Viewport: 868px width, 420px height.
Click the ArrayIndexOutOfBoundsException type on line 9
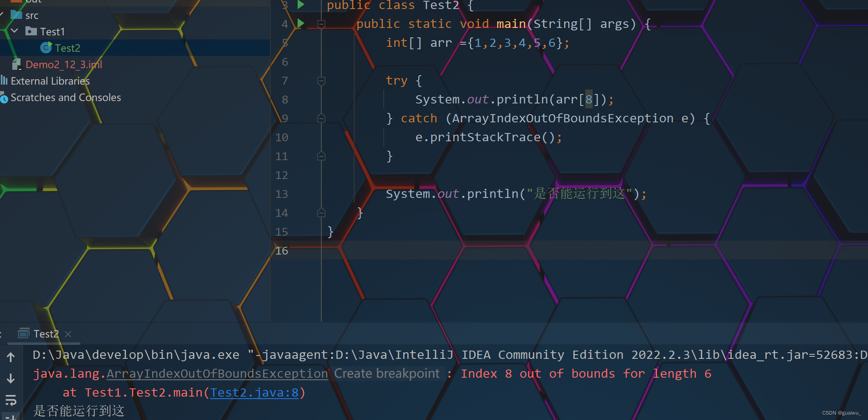pyautogui.click(x=563, y=118)
